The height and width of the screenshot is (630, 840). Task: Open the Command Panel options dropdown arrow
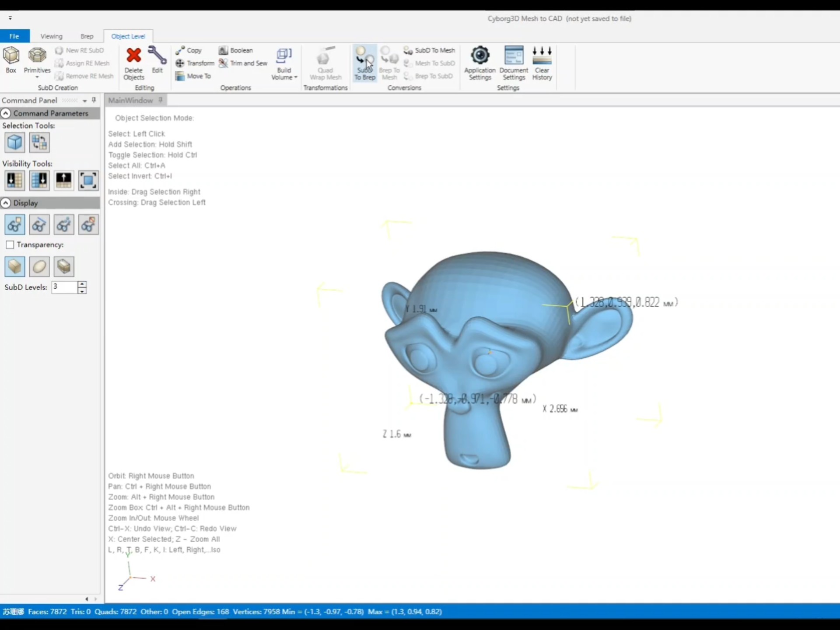click(84, 101)
